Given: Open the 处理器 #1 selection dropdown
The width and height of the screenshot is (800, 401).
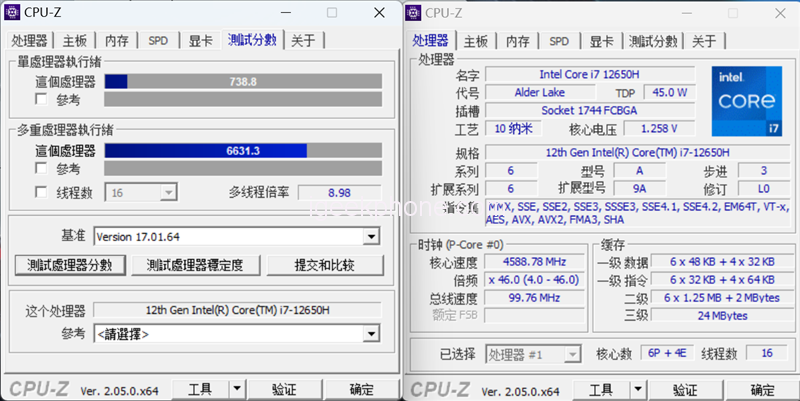Looking at the screenshot, I should click(x=575, y=355).
